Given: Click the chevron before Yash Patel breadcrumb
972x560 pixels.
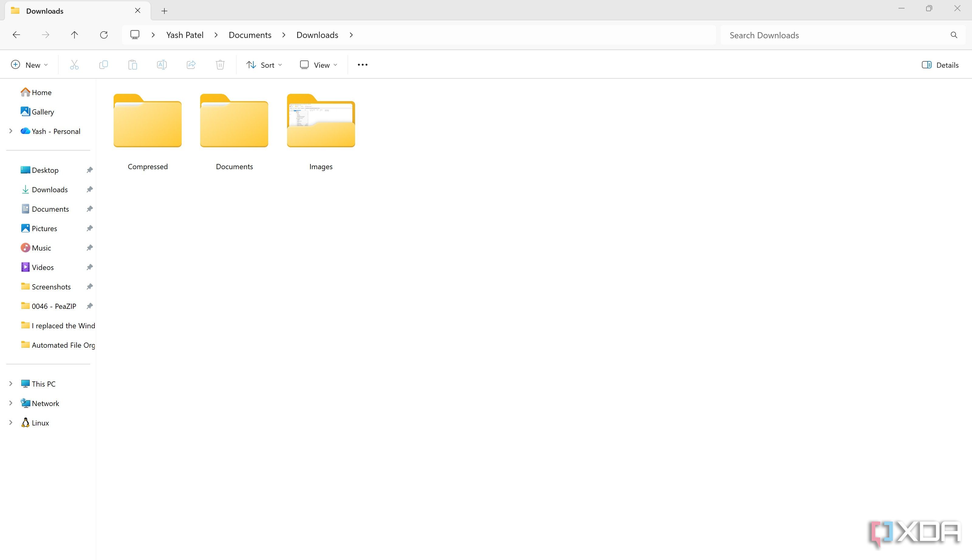Looking at the screenshot, I should [x=153, y=35].
